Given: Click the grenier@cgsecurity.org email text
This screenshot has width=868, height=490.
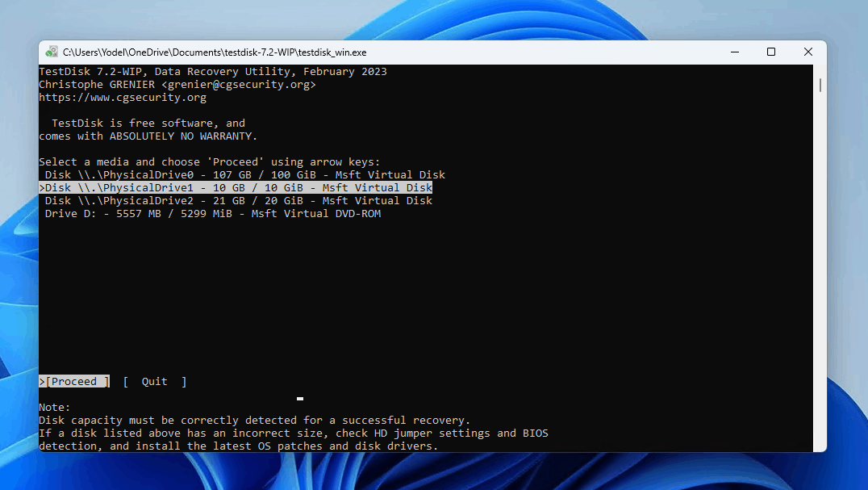Looking at the screenshot, I should point(239,85).
